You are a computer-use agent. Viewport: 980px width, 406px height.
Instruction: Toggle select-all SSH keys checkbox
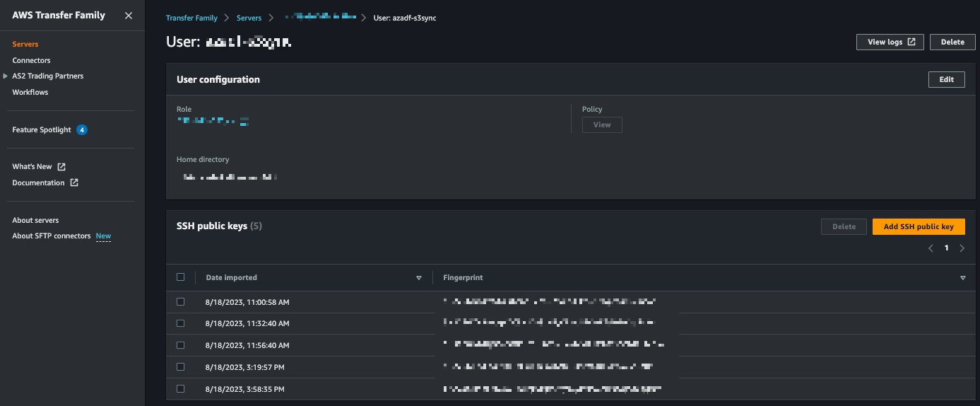180,277
